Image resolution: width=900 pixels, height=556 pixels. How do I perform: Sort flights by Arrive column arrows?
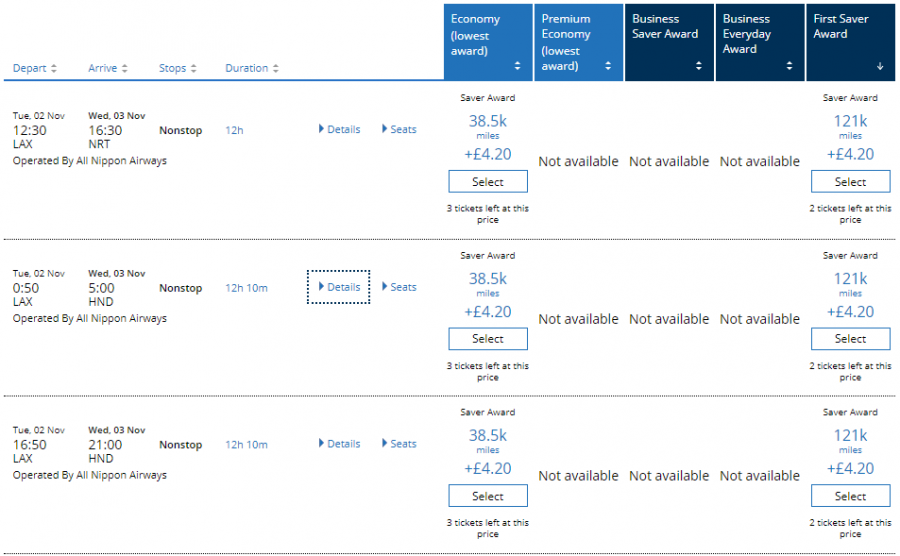[125, 69]
